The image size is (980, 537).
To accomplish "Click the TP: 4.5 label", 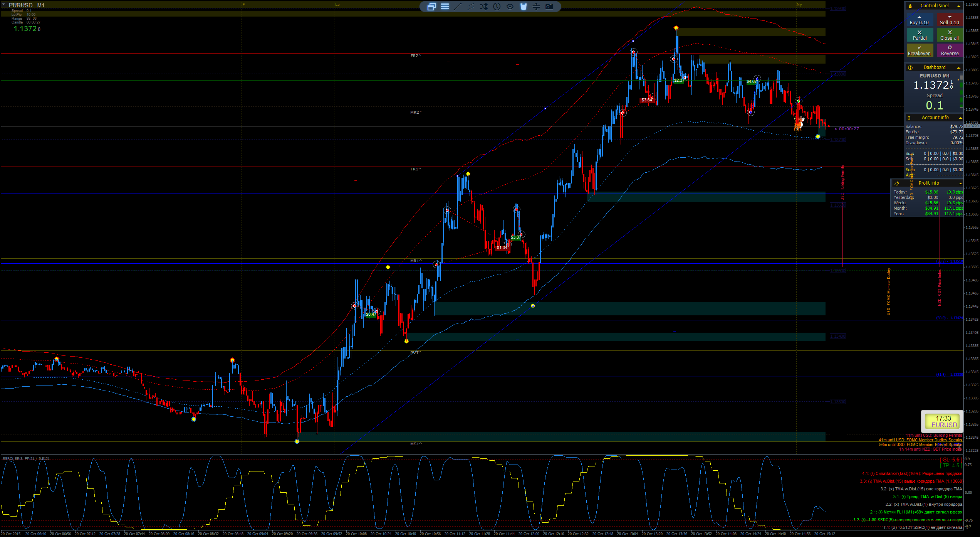I will tap(951, 466).
